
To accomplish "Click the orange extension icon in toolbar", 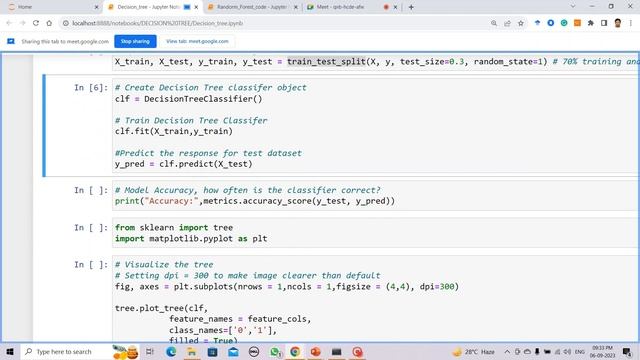I will (577, 23).
